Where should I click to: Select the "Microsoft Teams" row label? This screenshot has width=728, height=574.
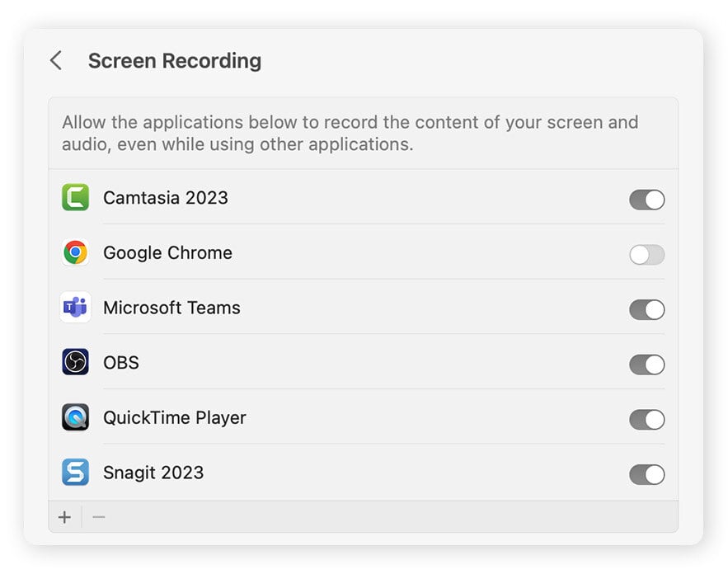click(171, 308)
